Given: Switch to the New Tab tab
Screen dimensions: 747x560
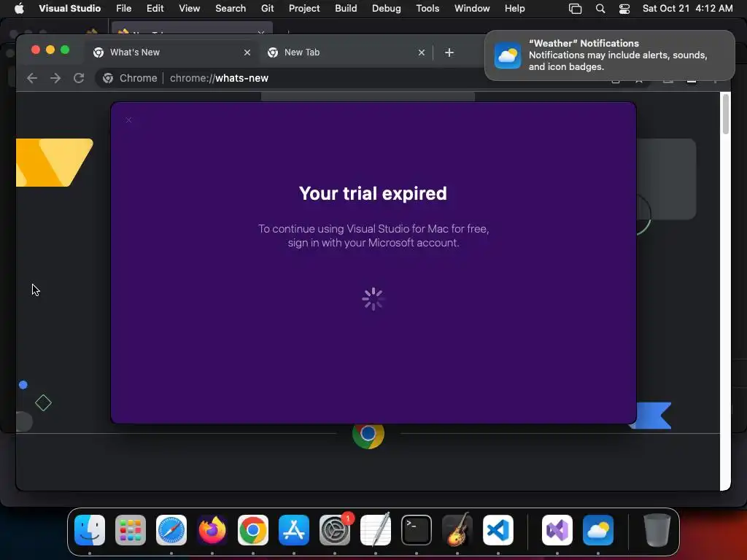Looking at the screenshot, I should 346,52.
